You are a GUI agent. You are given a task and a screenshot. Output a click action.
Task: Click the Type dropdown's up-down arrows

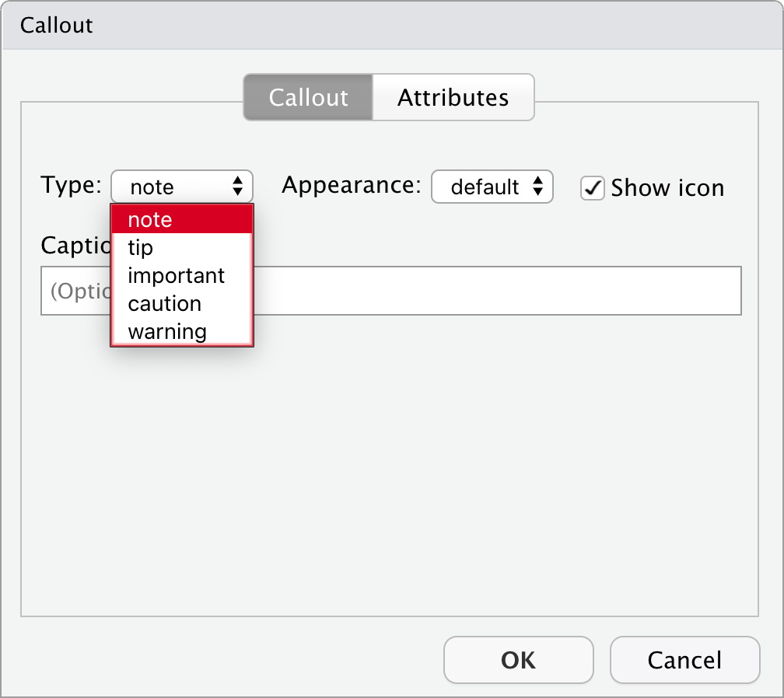238,187
